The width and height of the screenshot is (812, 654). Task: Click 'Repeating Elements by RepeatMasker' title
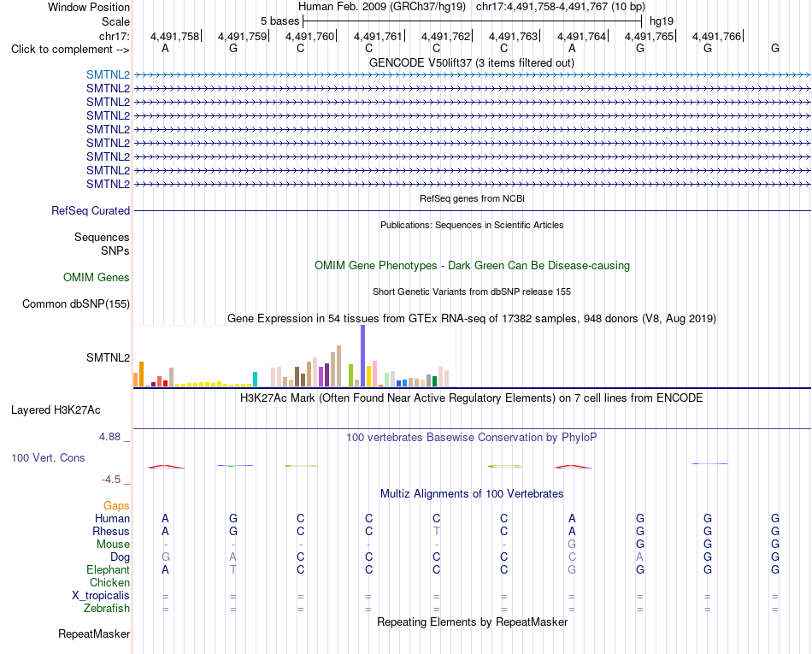click(x=472, y=622)
